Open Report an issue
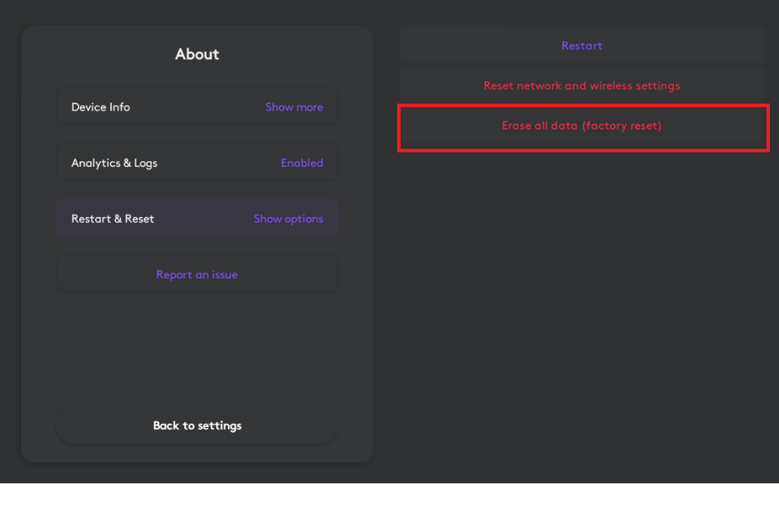This screenshot has width=779, height=532. pos(198,275)
